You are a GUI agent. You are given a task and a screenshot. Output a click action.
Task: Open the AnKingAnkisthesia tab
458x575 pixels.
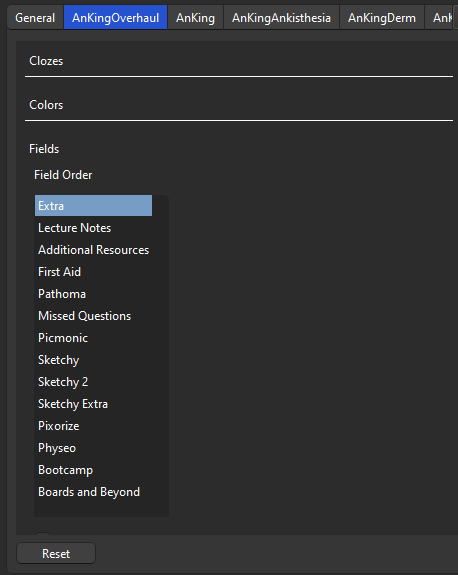[281, 18]
